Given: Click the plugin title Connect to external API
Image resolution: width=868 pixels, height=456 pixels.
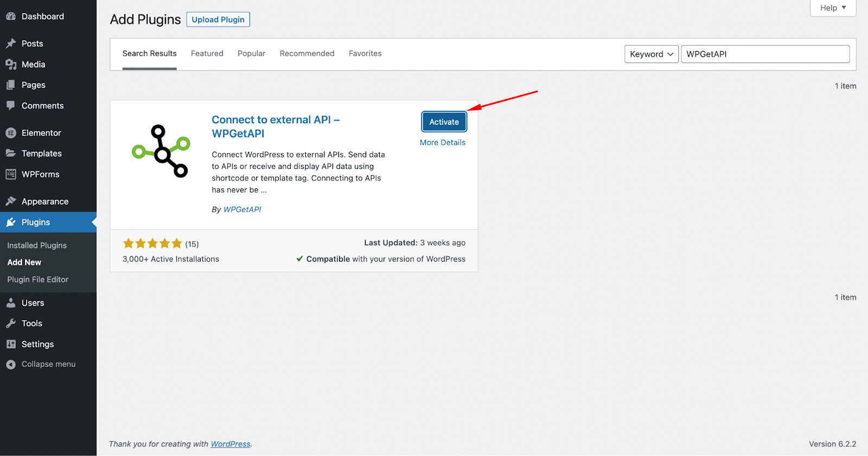Looking at the screenshot, I should [x=276, y=126].
